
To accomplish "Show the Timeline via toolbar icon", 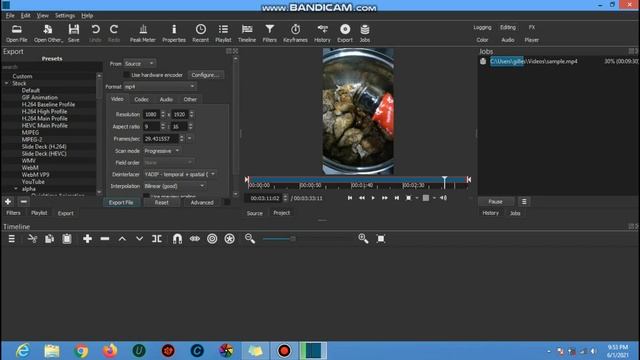I will (x=247, y=33).
